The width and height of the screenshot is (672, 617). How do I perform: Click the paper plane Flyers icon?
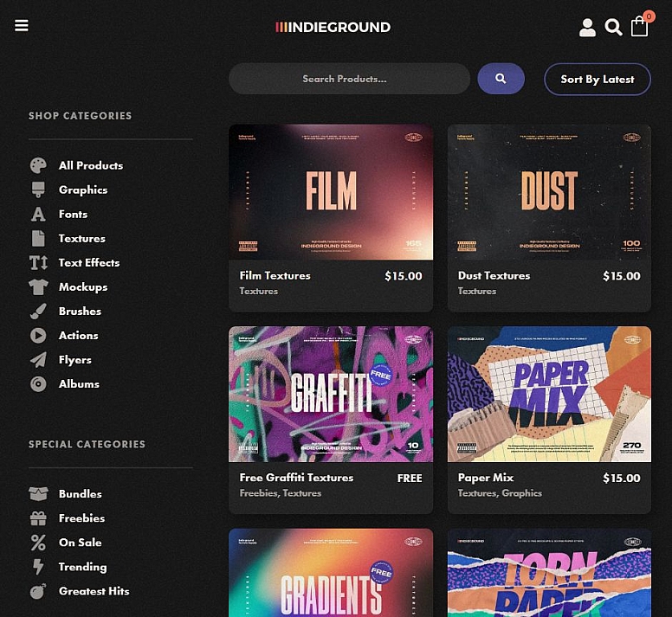(38, 360)
